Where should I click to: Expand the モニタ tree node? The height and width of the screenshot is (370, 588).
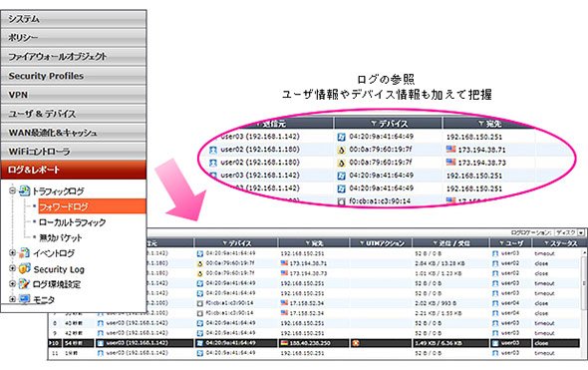tap(12, 299)
